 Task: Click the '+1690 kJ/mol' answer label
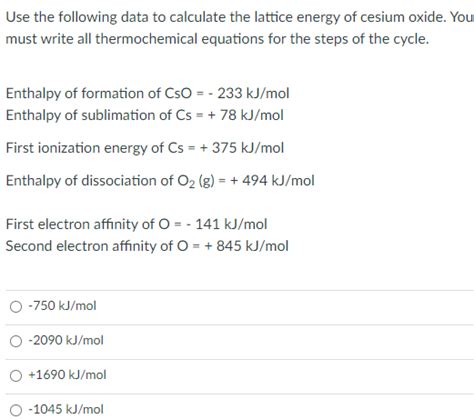click(x=67, y=375)
